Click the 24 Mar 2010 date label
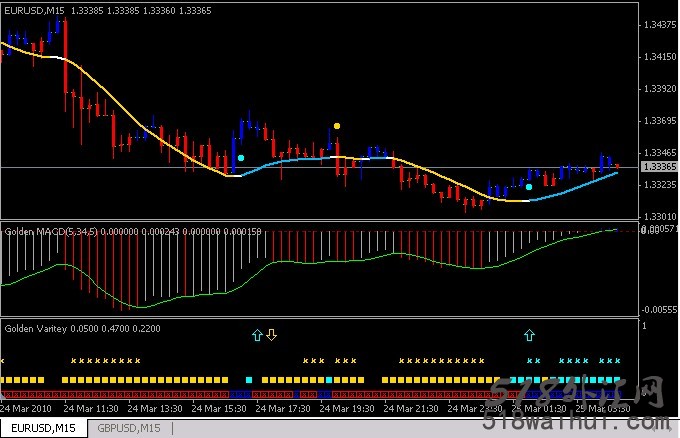This screenshot has height=438, width=680. pos(26,408)
